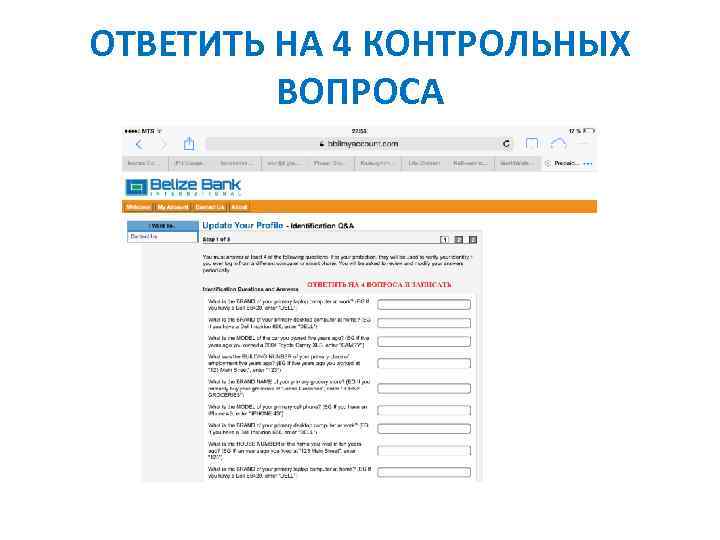
Task: Open the Safari share sheet icon
Action: tap(189, 144)
